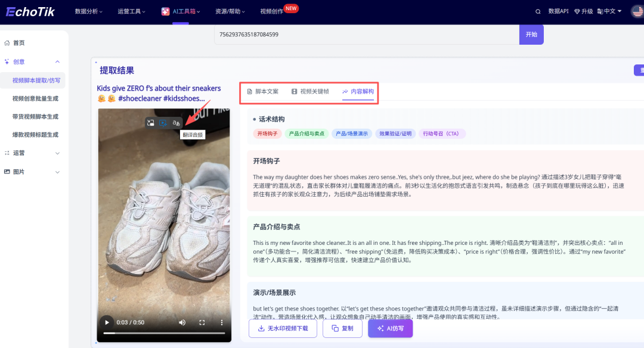Open the search magnifier in the top bar

pyautogui.click(x=538, y=11)
